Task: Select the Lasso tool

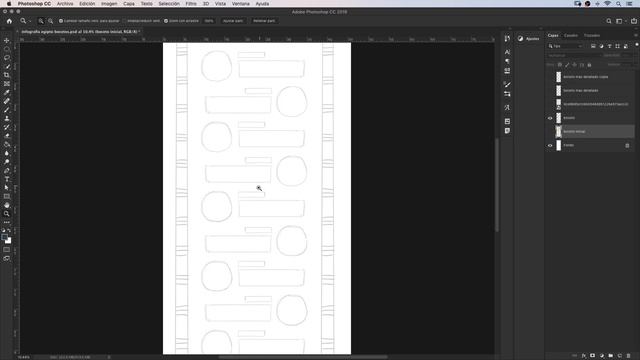Action: pos(7,58)
